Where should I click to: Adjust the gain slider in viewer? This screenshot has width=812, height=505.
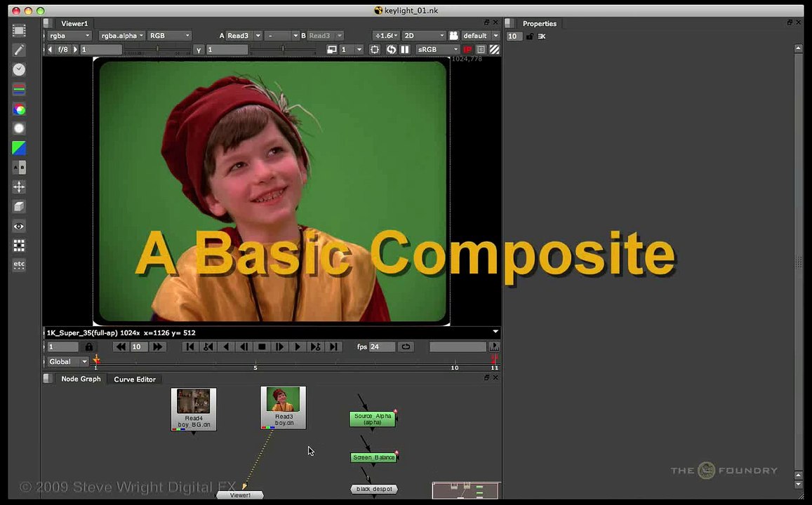pyautogui.click(x=157, y=50)
